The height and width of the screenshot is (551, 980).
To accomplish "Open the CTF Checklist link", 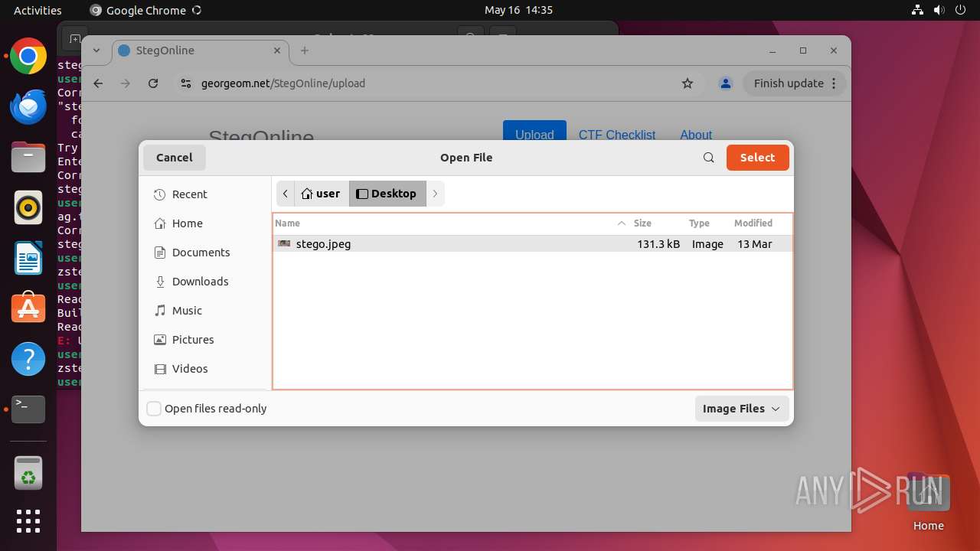I will tap(617, 134).
